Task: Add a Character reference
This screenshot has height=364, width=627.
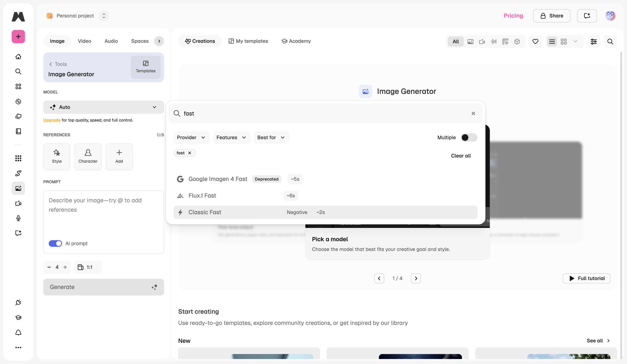Action: pos(88,157)
